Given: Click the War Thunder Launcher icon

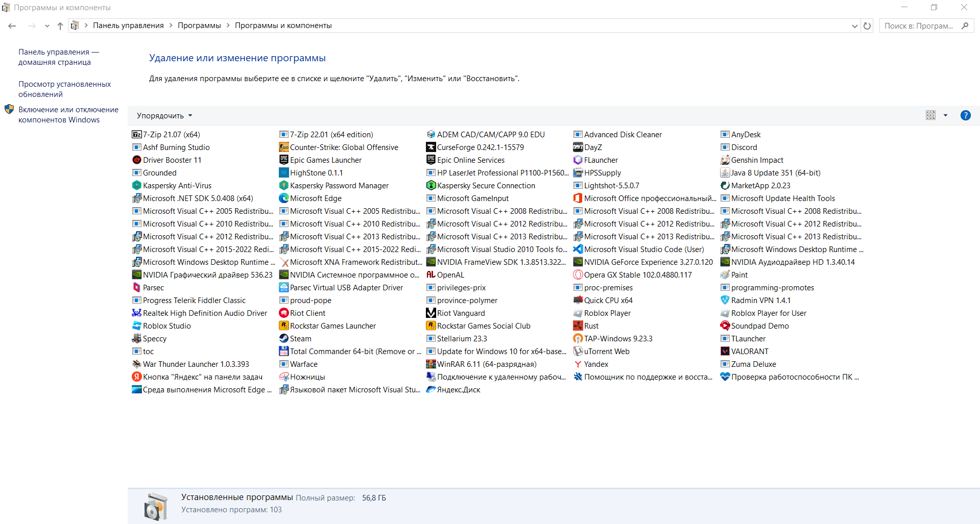Looking at the screenshot, I should (137, 364).
